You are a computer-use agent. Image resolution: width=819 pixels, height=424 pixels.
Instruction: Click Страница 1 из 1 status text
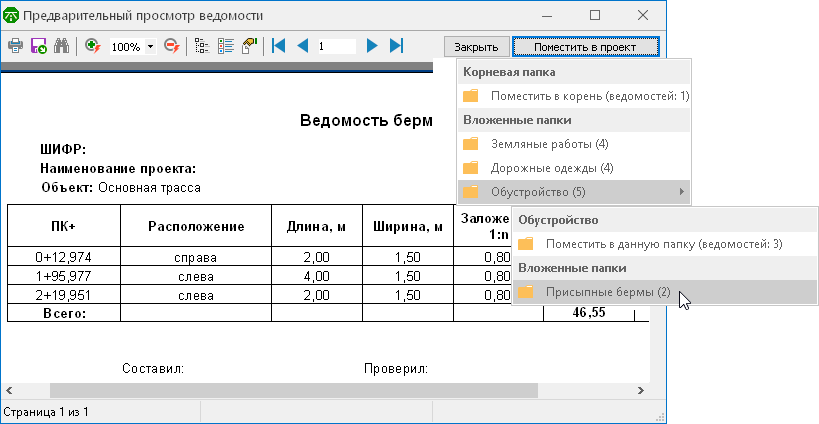coord(45,411)
